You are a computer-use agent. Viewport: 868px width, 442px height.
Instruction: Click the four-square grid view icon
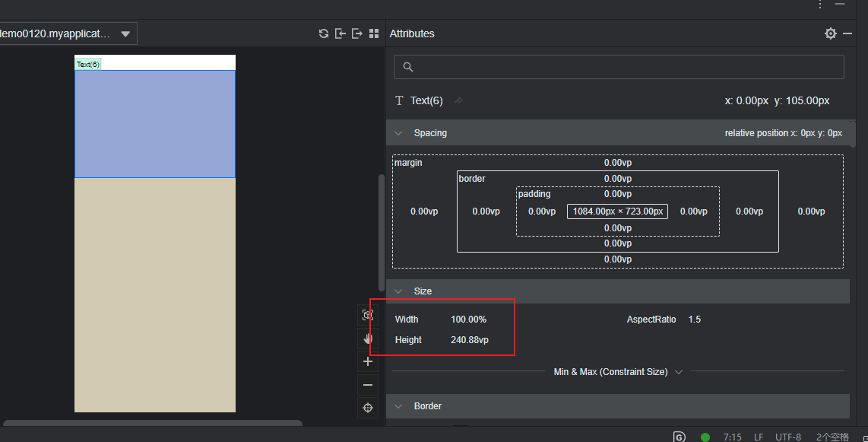374,33
